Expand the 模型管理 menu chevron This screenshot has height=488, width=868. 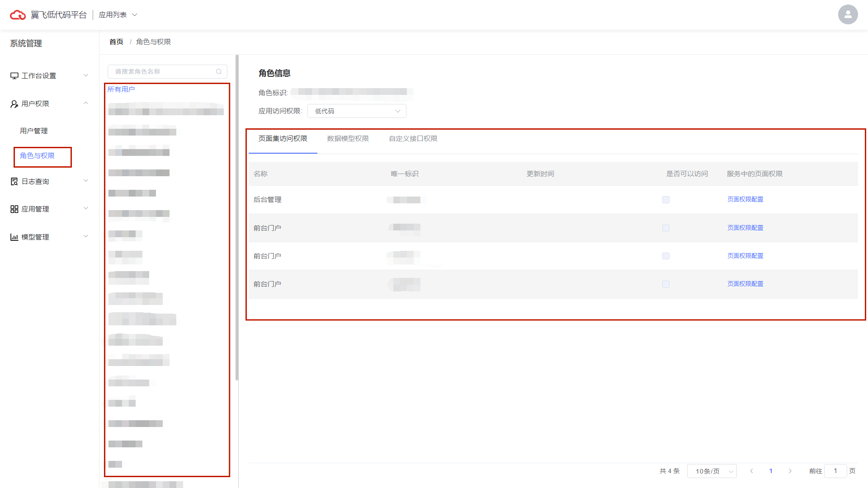(86, 236)
